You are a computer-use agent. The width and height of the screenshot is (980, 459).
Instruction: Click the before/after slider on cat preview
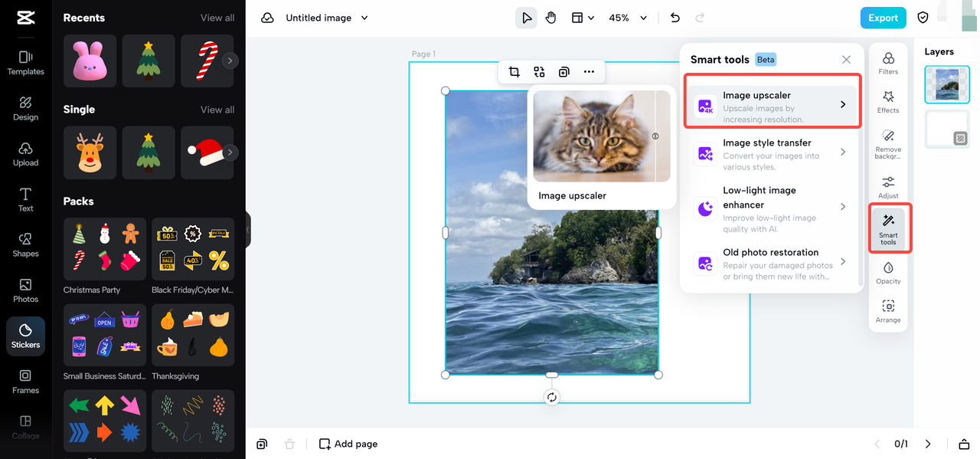655,136
